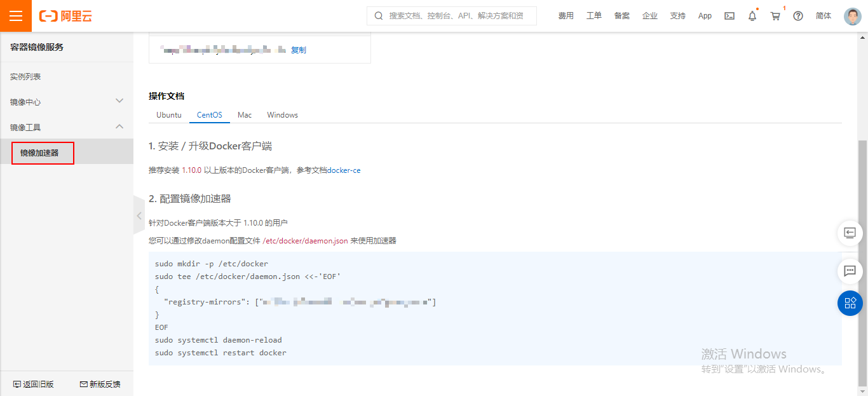Switch language via 简体 selector
Image resolution: width=868 pixels, height=396 pixels.
click(x=824, y=16)
